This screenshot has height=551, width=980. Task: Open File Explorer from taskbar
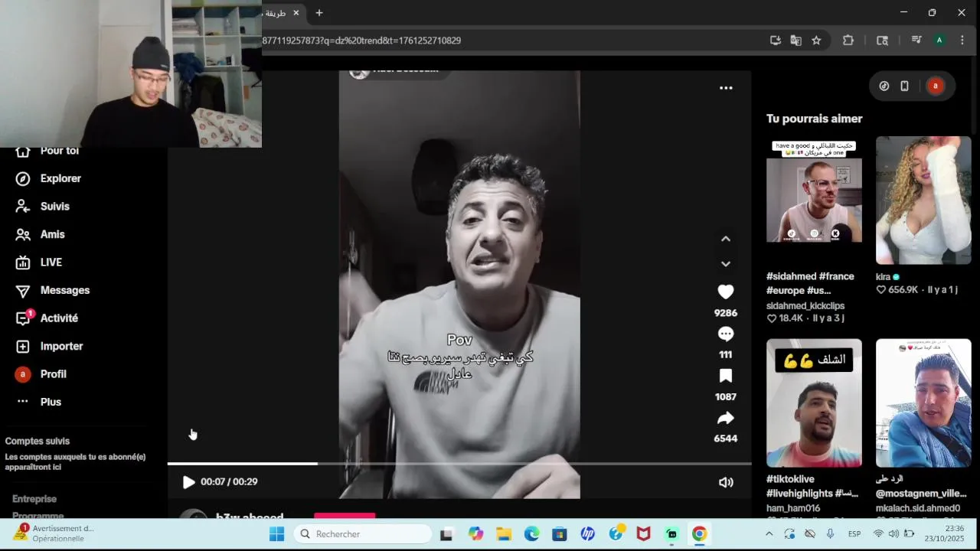[x=504, y=534]
